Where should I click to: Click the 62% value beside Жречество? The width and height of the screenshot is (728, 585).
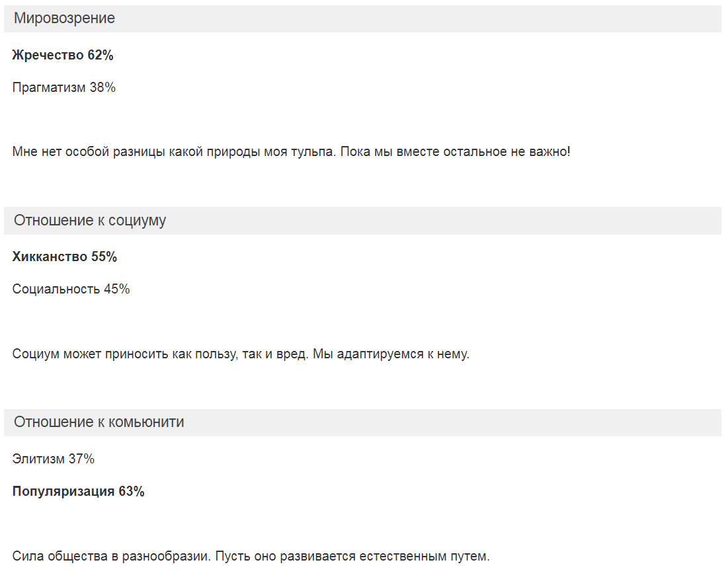click(101, 56)
